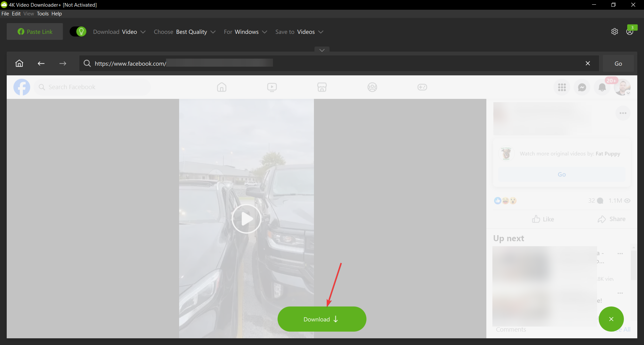Image resolution: width=644 pixels, height=345 pixels.
Task: Go back using the back arrow
Action: (41, 63)
